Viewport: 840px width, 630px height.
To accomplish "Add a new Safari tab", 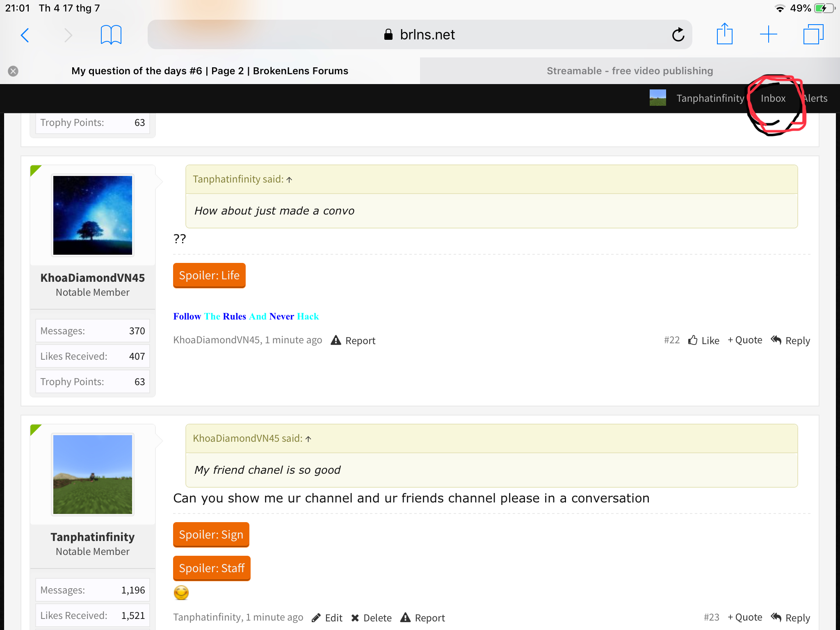I will tap(768, 34).
